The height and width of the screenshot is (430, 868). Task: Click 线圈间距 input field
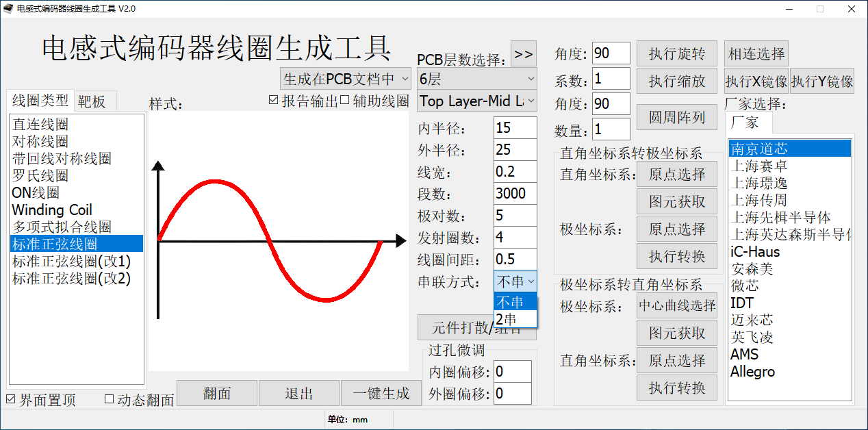pos(515,260)
